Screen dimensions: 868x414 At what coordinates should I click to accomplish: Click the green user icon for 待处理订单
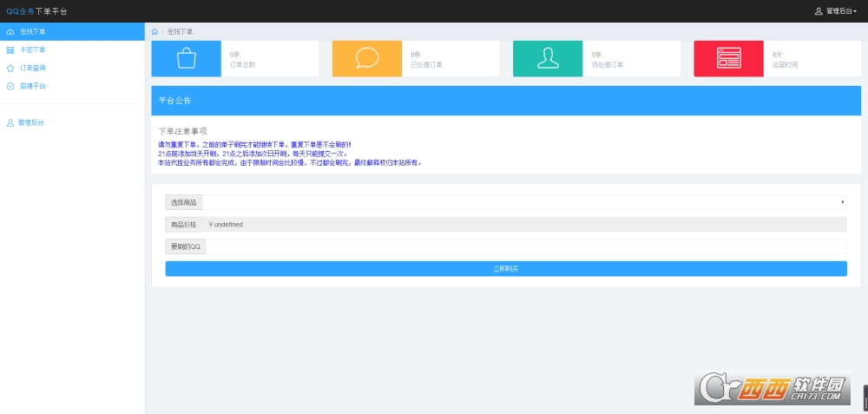pyautogui.click(x=548, y=58)
